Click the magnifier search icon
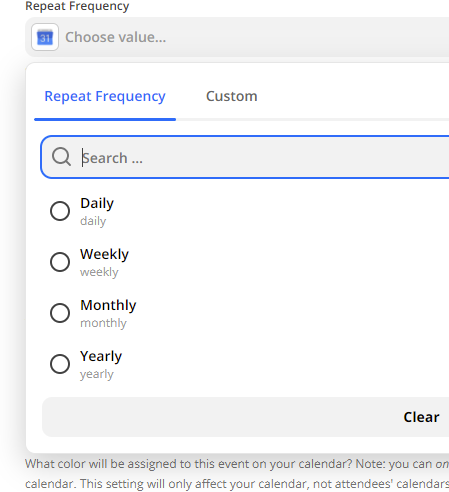Screen dimensions: 449x492 pos(61,157)
